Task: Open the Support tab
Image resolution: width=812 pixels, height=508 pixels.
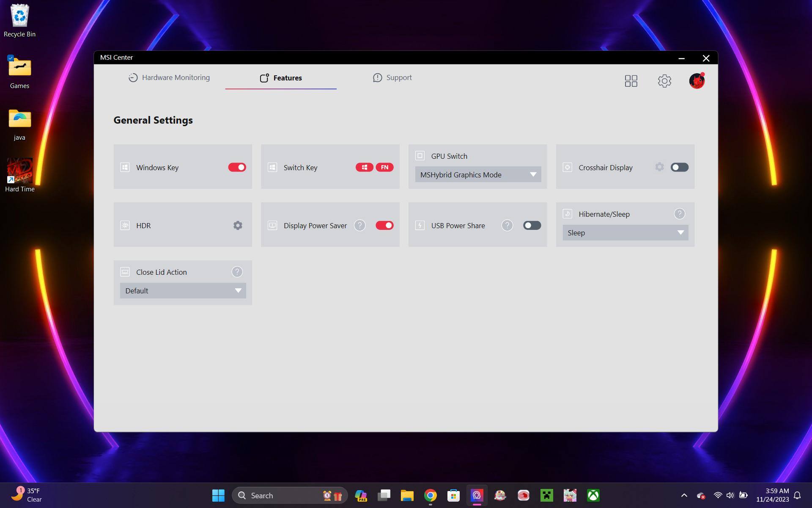Action: [x=392, y=78]
